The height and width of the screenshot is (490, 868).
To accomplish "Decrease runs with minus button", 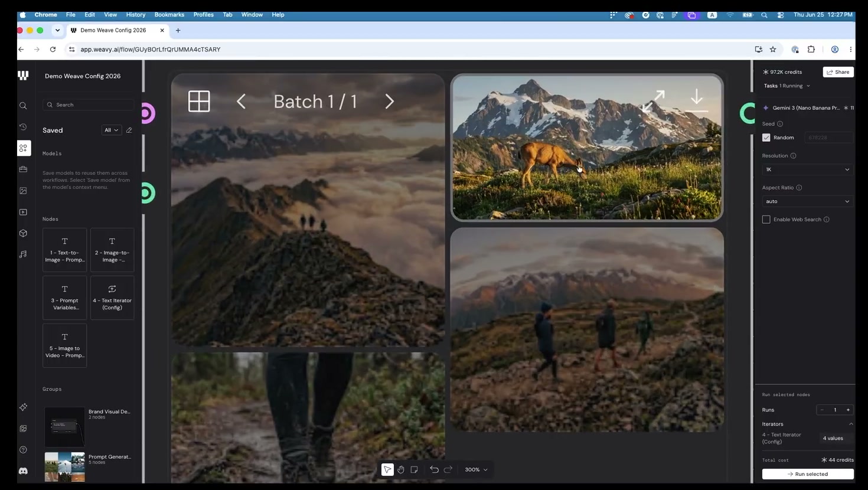I will (822, 410).
